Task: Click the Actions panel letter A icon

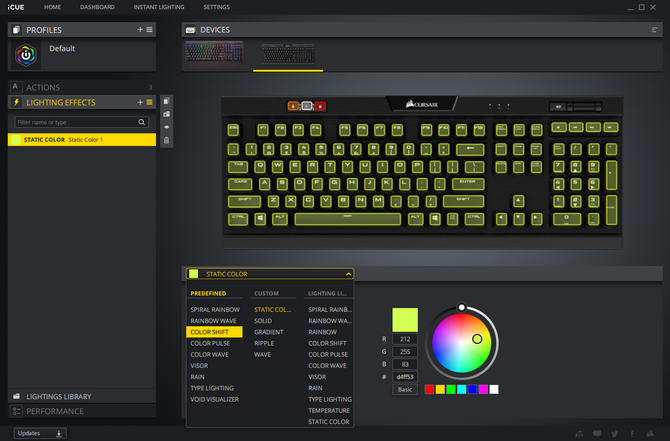Action: [15, 87]
